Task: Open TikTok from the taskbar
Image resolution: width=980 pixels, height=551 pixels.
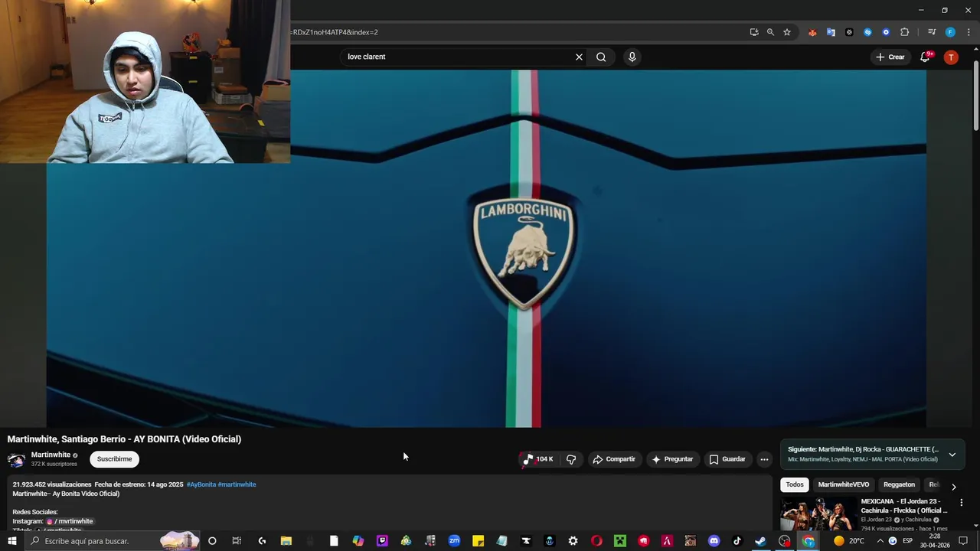Action: (737, 541)
